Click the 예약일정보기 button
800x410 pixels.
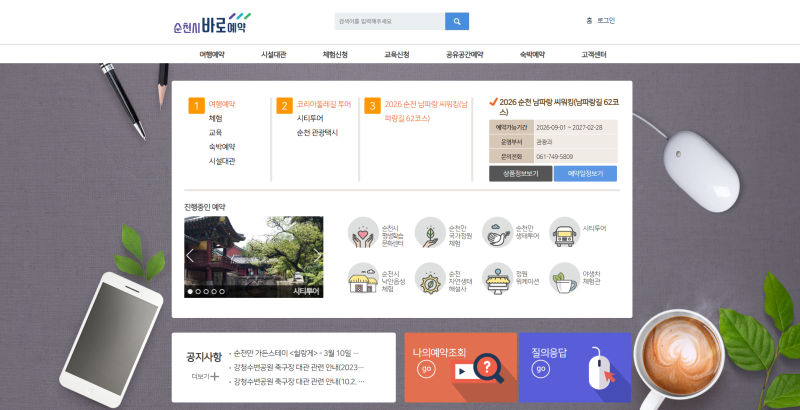click(585, 173)
